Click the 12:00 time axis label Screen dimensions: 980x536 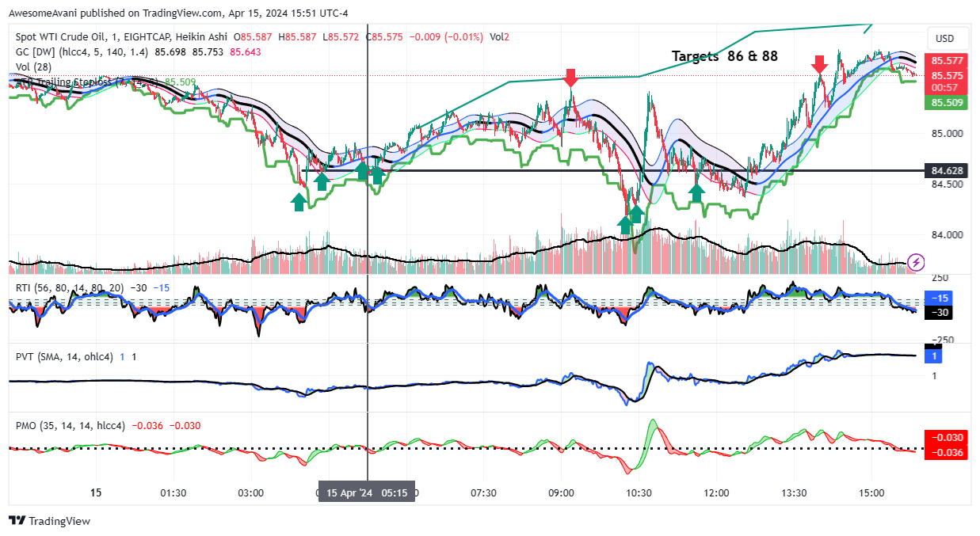[716, 492]
